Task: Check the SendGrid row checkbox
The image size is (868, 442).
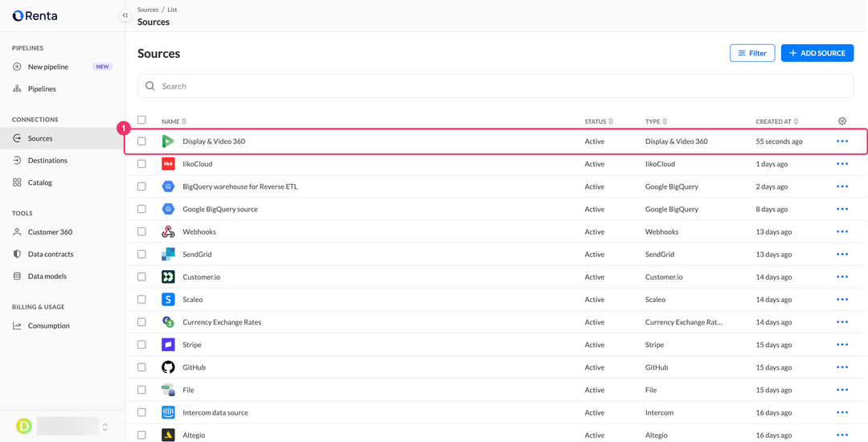Action: pos(141,255)
